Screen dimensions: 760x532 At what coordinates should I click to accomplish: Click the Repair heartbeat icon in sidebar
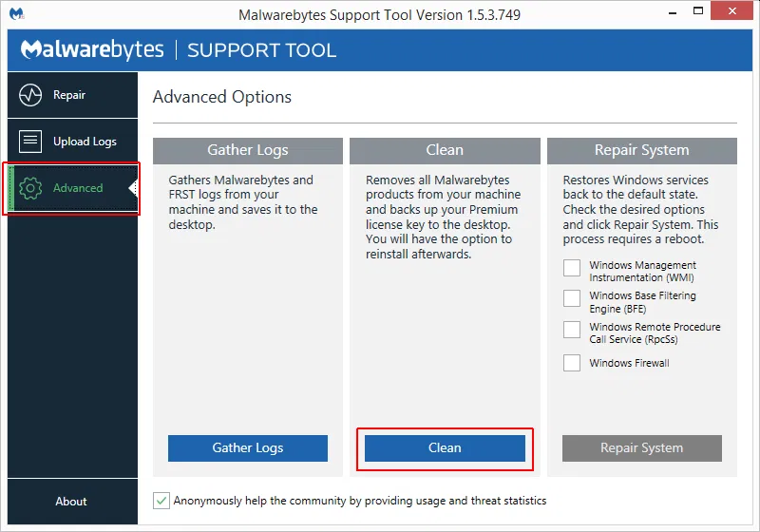point(30,95)
